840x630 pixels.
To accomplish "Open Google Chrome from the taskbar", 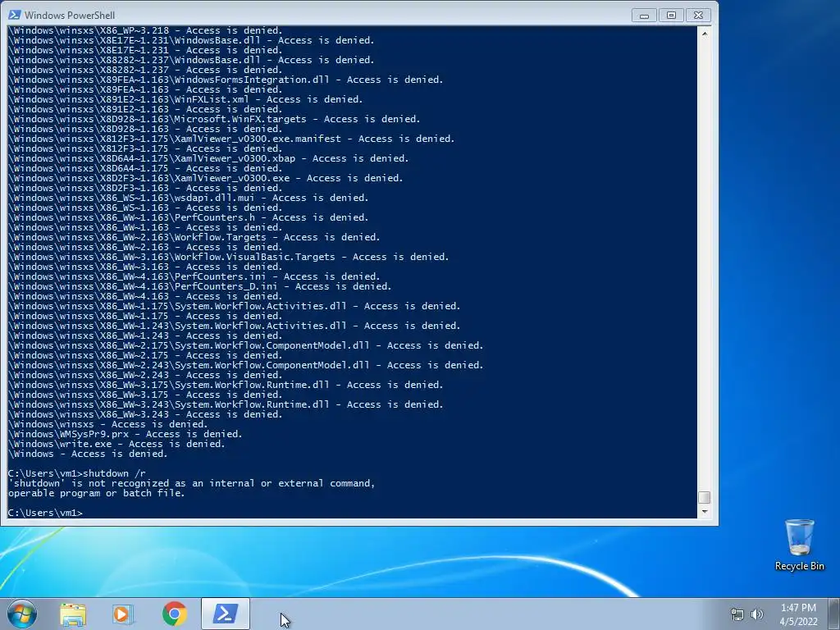I will [x=174, y=614].
